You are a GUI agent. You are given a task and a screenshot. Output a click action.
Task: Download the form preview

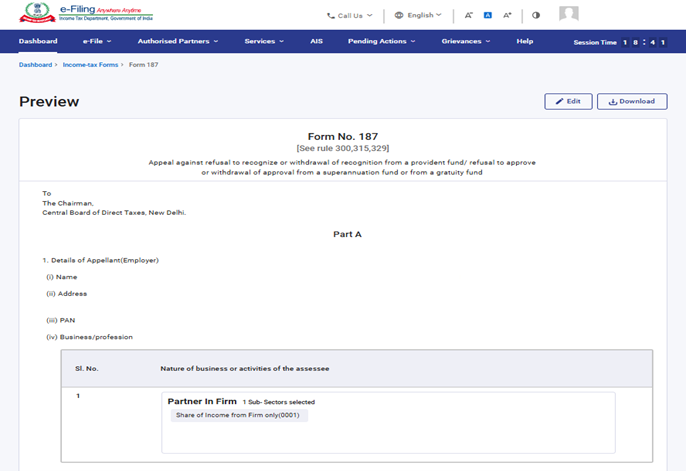tap(632, 101)
